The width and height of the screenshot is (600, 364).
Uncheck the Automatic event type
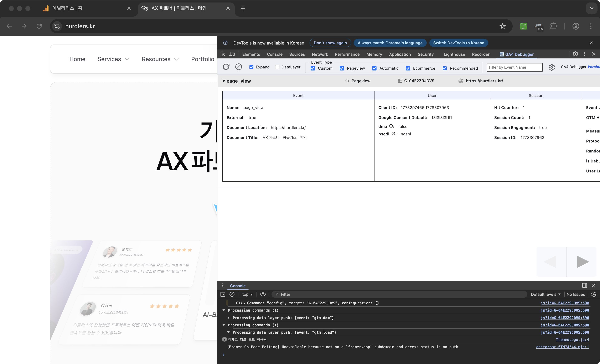coord(374,68)
